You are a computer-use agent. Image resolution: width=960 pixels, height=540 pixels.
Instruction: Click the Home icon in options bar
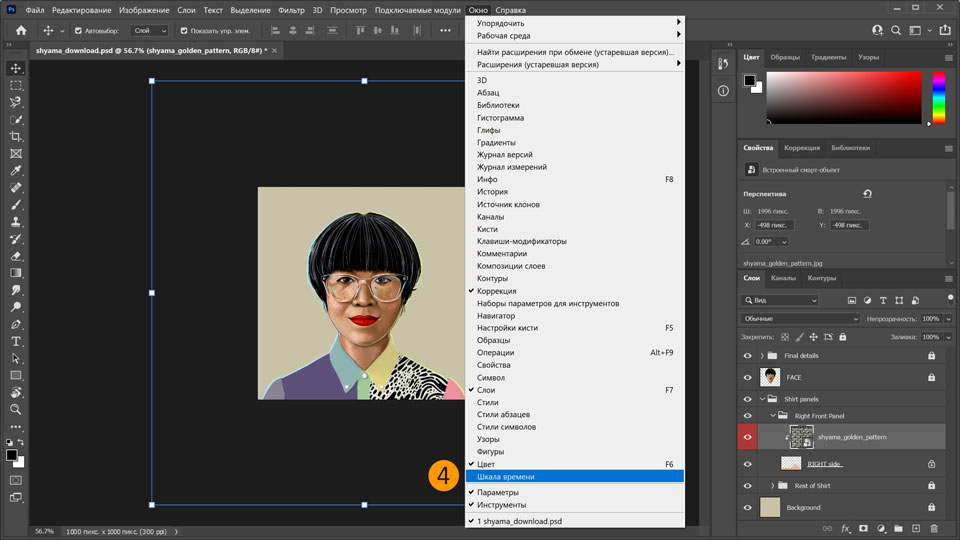(21, 30)
